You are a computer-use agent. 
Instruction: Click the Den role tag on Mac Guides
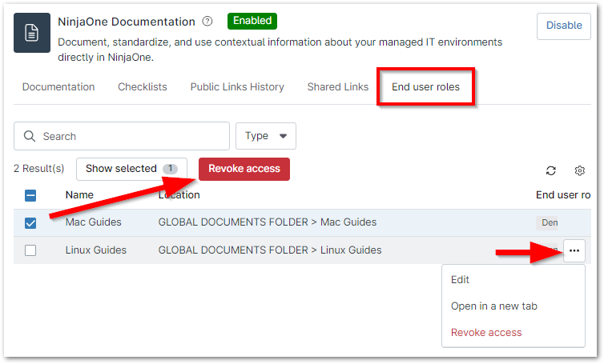(548, 222)
